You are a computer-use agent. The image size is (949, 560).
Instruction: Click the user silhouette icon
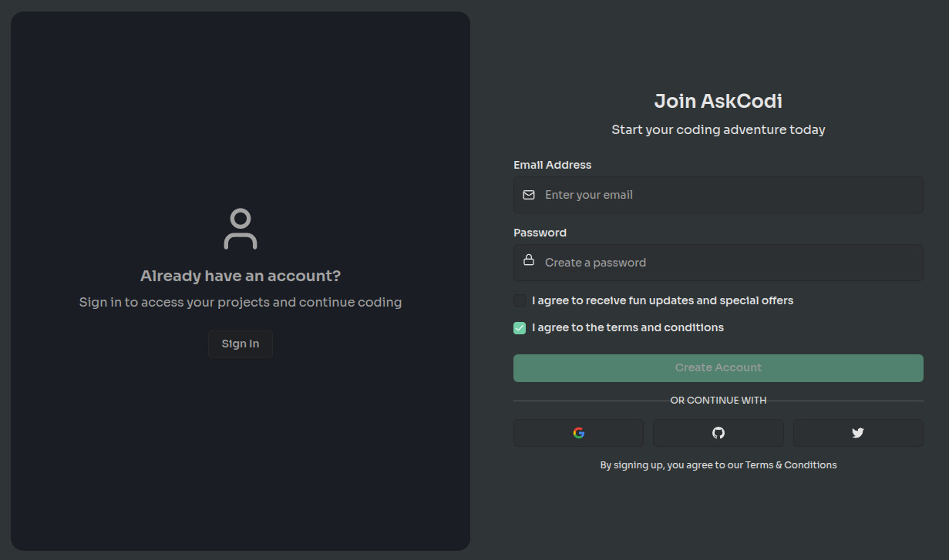(x=241, y=229)
